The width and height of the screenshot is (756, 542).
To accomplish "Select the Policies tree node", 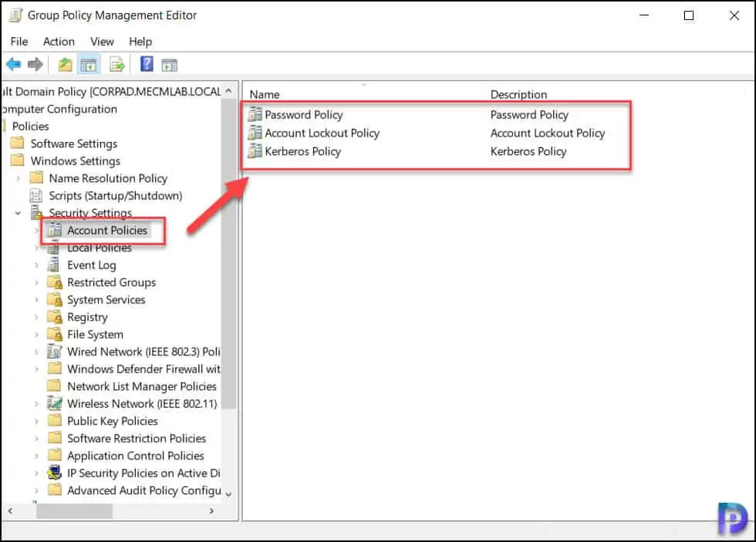I will tap(30, 126).
